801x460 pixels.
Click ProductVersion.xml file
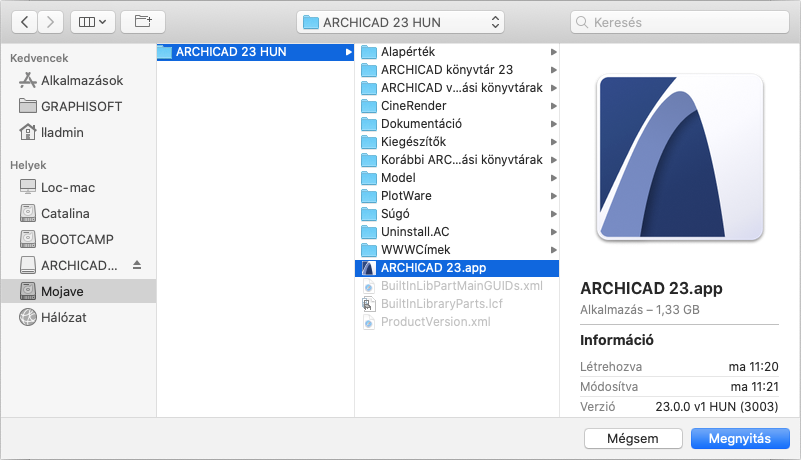[x=457, y=321]
